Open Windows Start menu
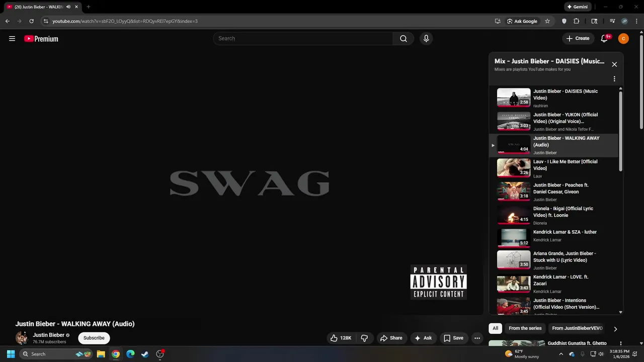The image size is (644, 362). 11,354
